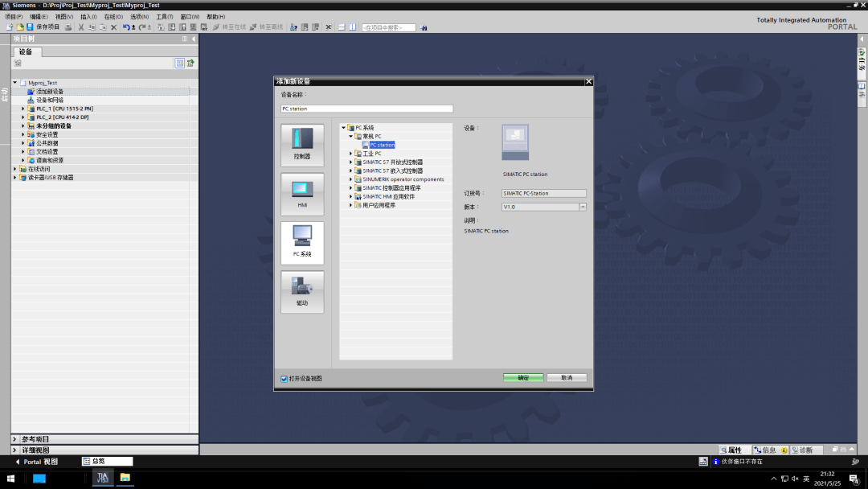Click the 转至在线 go online button

pos(229,27)
